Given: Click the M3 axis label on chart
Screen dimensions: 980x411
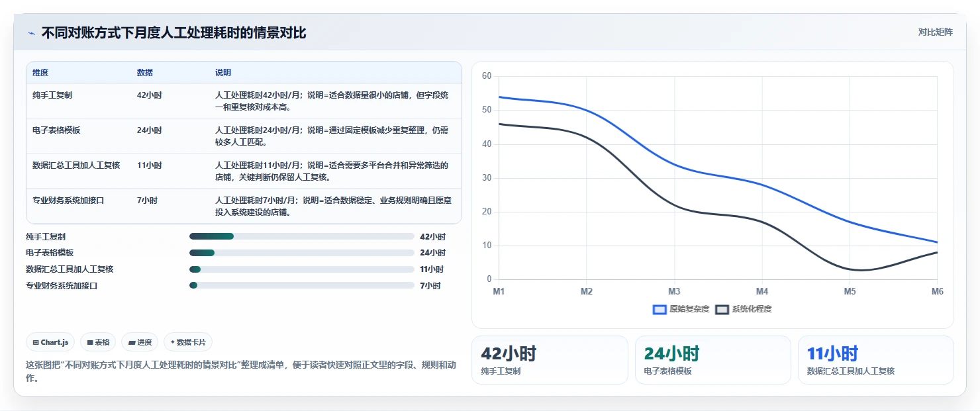Looking at the screenshot, I should (x=674, y=291).
